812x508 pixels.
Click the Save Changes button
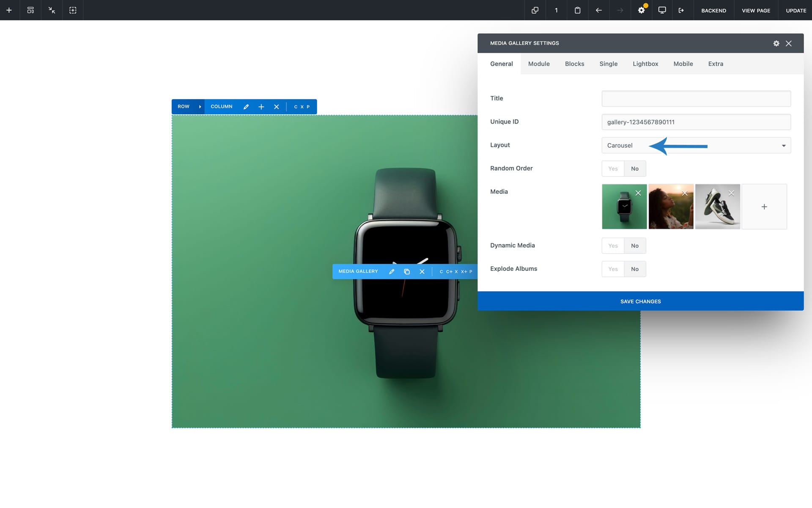pyautogui.click(x=640, y=301)
